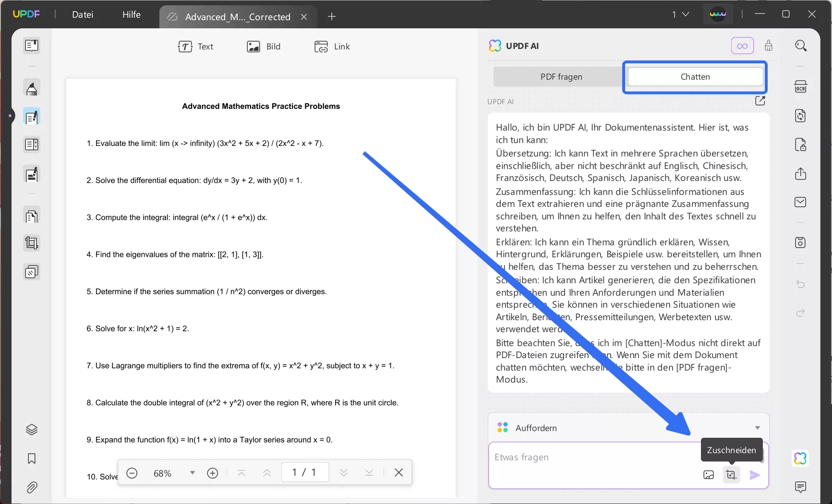Open the Attachments panel with the paperclip icon
Viewport: 832px width, 504px height.
pyautogui.click(x=32, y=487)
